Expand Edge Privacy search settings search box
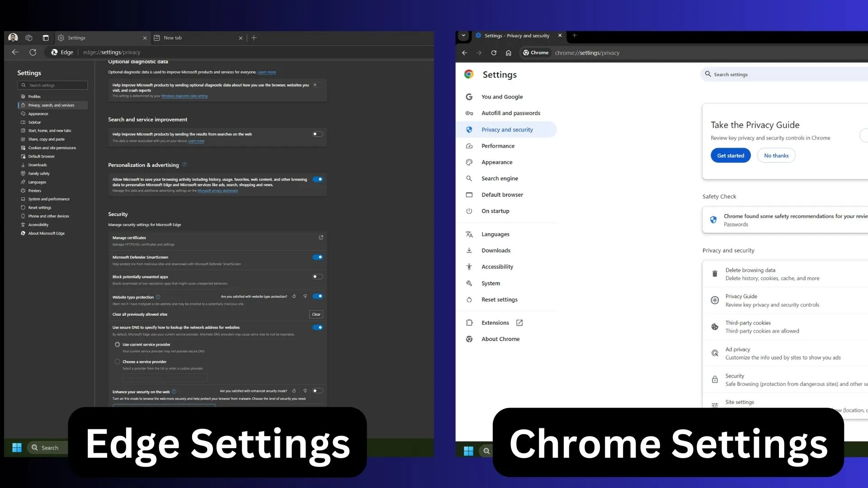 [53, 84]
